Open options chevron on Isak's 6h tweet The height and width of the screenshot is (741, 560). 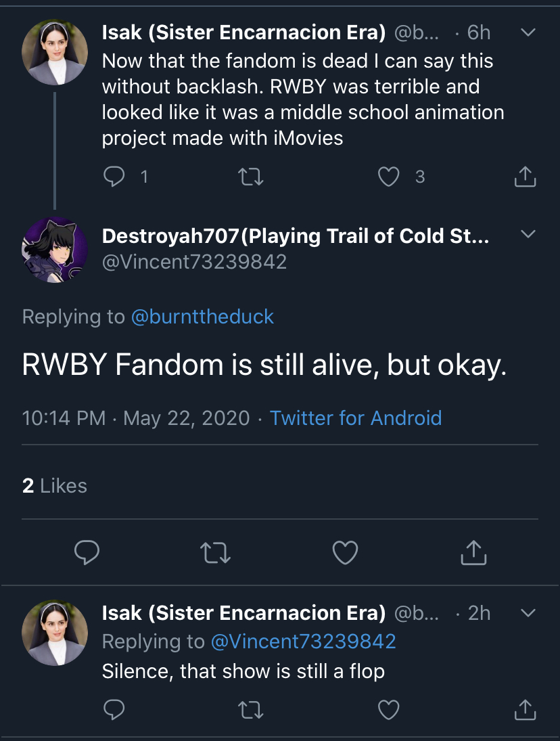click(528, 32)
